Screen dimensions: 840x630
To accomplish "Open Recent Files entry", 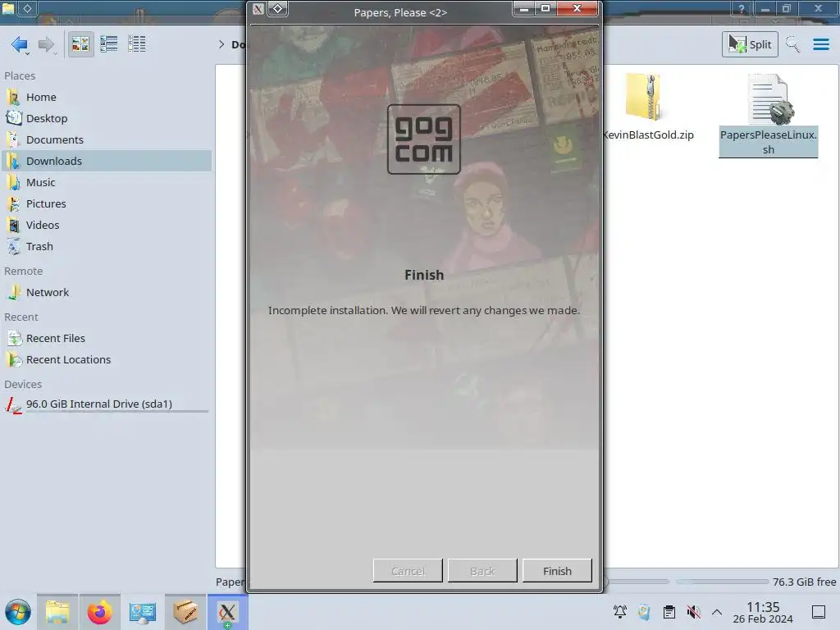I will [x=106, y=338].
